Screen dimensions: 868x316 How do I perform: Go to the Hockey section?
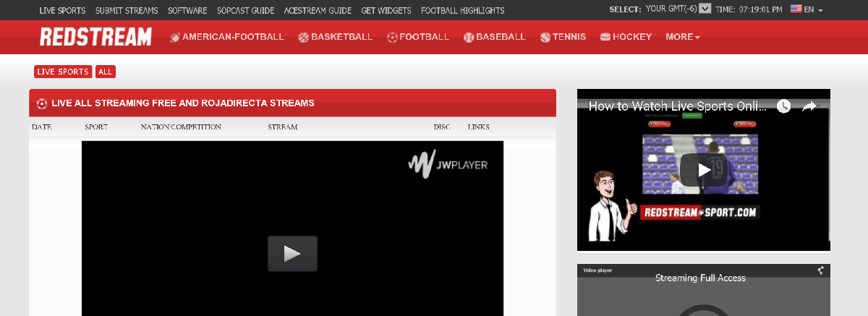click(x=632, y=37)
